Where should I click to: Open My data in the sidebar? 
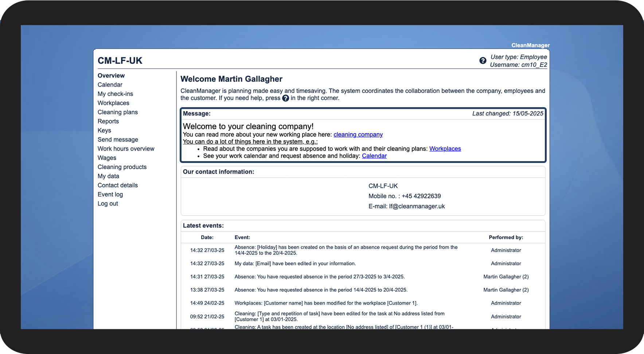[x=108, y=176]
